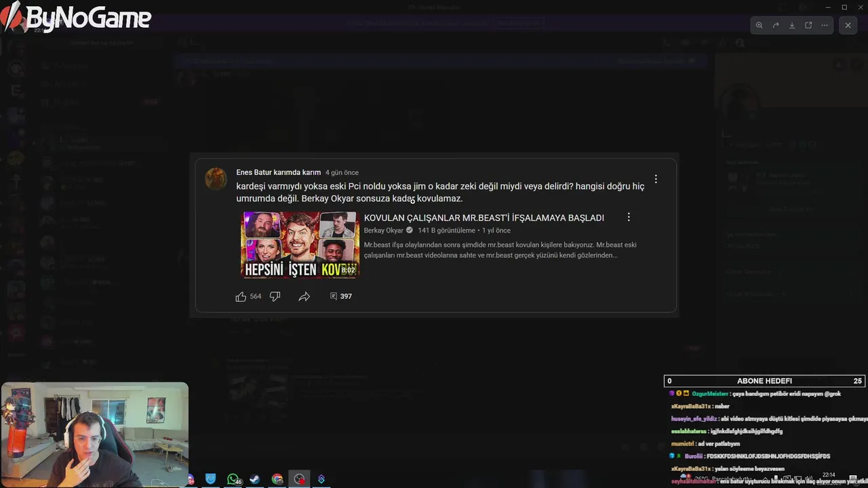Image resolution: width=868 pixels, height=488 pixels.
Task: Click the Buroliii chat message
Action: pyautogui.click(x=749, y=456)
